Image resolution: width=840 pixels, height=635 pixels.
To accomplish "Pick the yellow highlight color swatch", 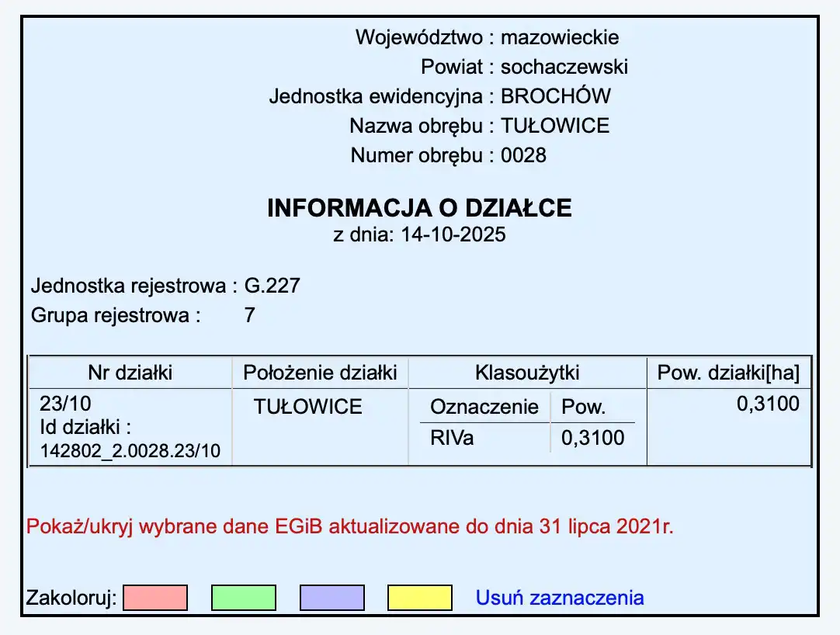I will click(419, 598).
